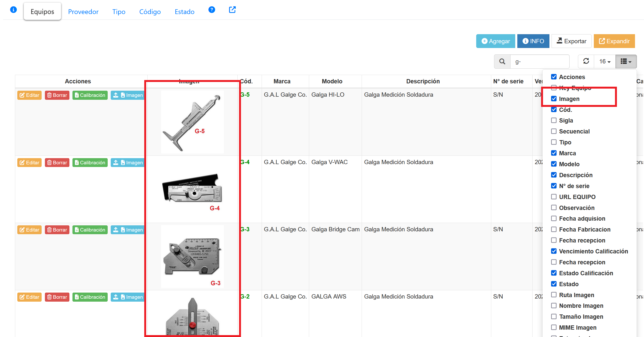Click the blue info circle icon
644x337 pixels.
tap(13, 9)
